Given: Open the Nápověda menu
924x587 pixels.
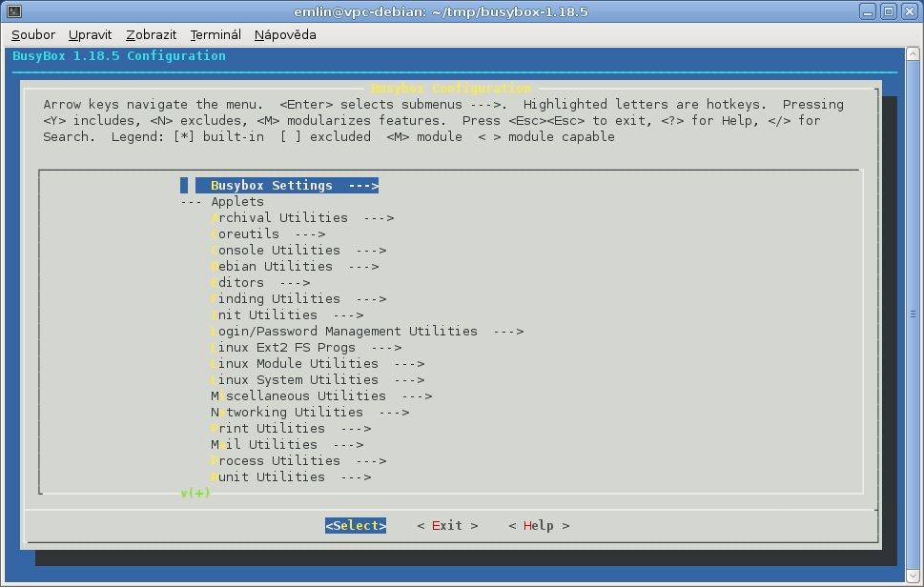Looking at the screenshot, I should tap(285, 34).
